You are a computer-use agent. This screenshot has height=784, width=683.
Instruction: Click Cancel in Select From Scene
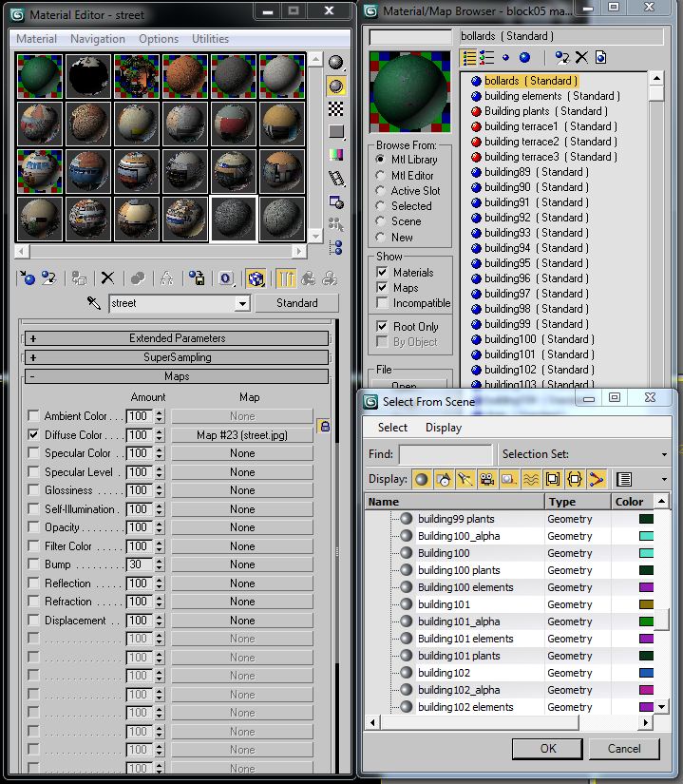[x=624, y=749]
